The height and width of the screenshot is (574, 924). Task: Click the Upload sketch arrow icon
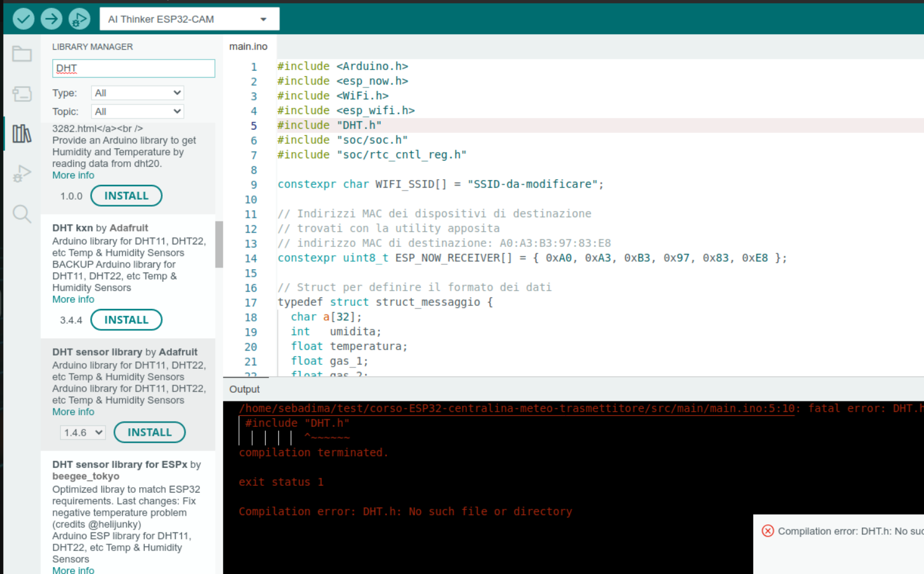[x=52, y=19]
